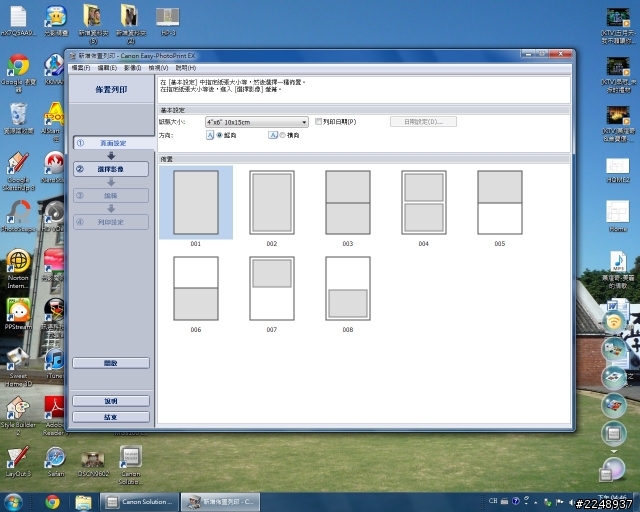Select the 縱向 portrait orientation radio button
The width and height of the screenshot is (640, 512).
(220, 134)
